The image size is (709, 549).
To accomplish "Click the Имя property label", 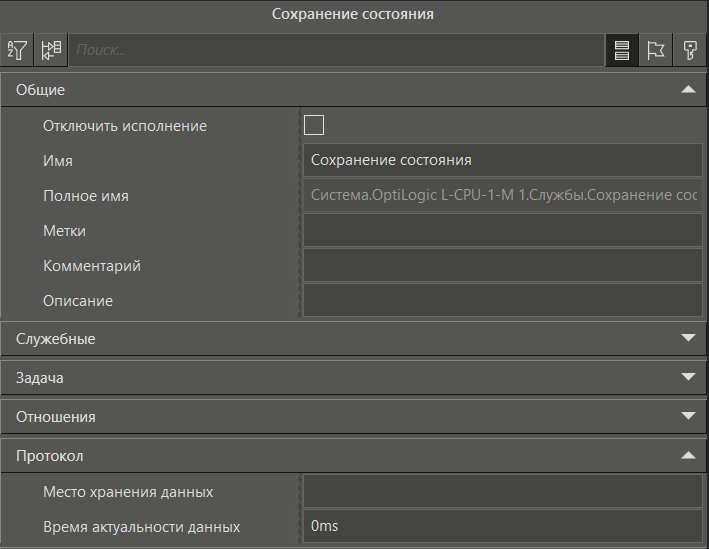I will [x=58, y=161].
